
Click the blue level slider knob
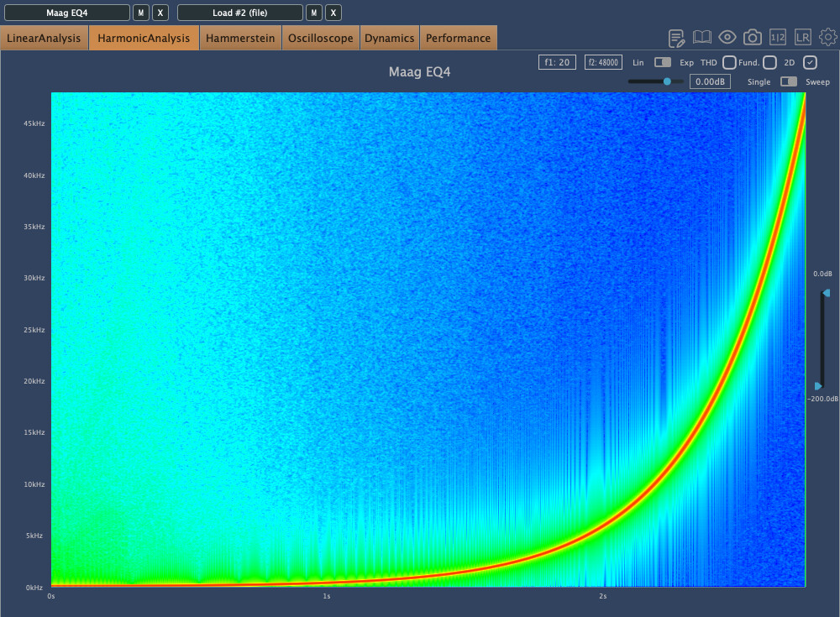667,81
